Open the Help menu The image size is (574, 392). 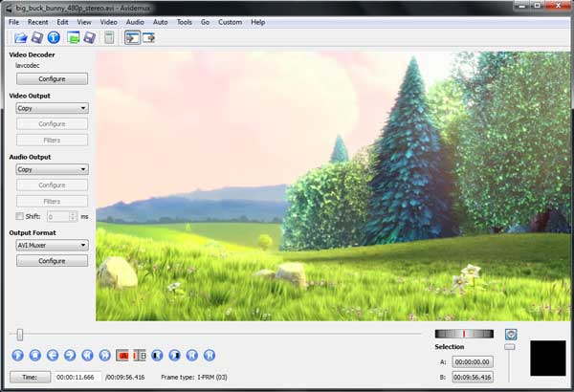point(258,22)
